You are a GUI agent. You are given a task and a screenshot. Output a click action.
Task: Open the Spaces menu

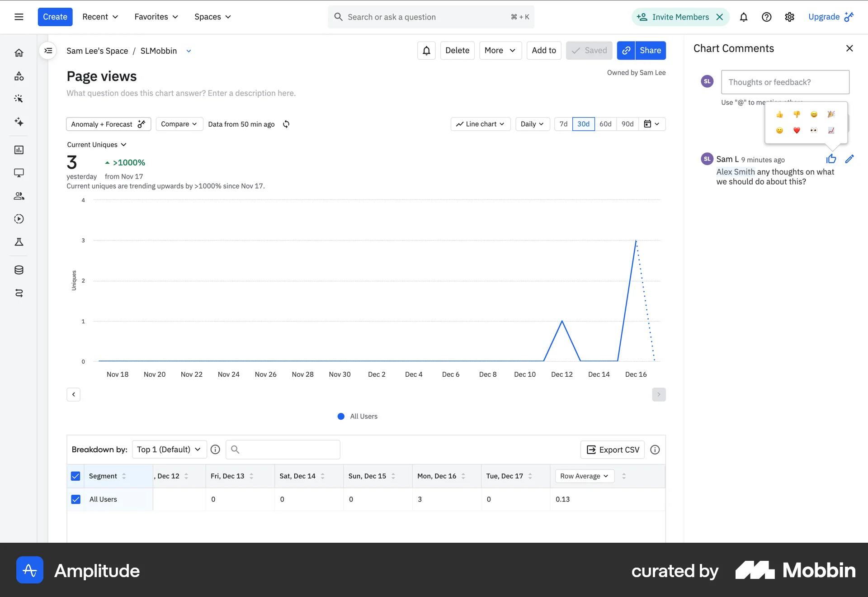(x=212, y=17)
